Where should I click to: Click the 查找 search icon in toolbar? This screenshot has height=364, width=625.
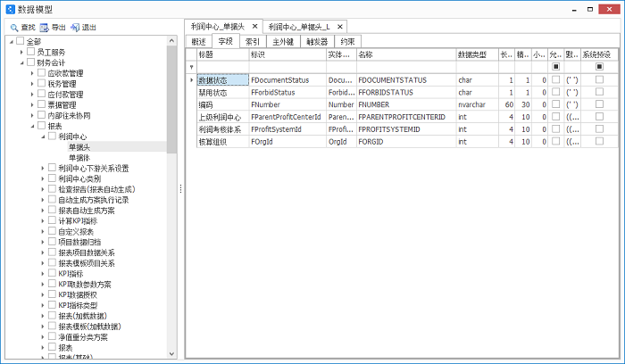(x=12, y=28)
